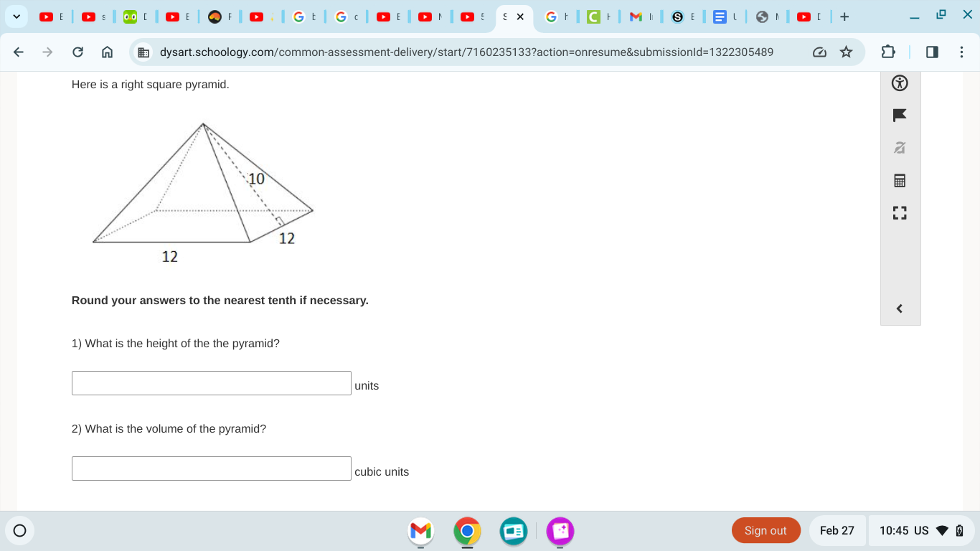Open Chrome extensions puzzle icon
This screenshot has width=980, height=551.
(887, 52)
